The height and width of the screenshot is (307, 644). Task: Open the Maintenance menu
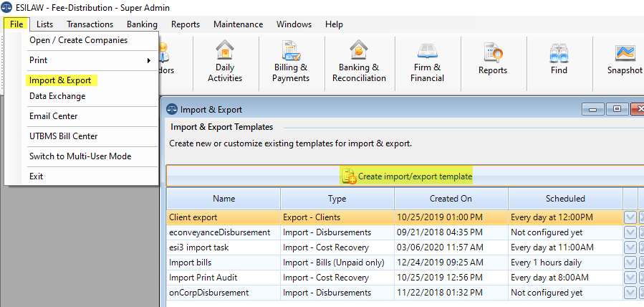tap(239, 24)
